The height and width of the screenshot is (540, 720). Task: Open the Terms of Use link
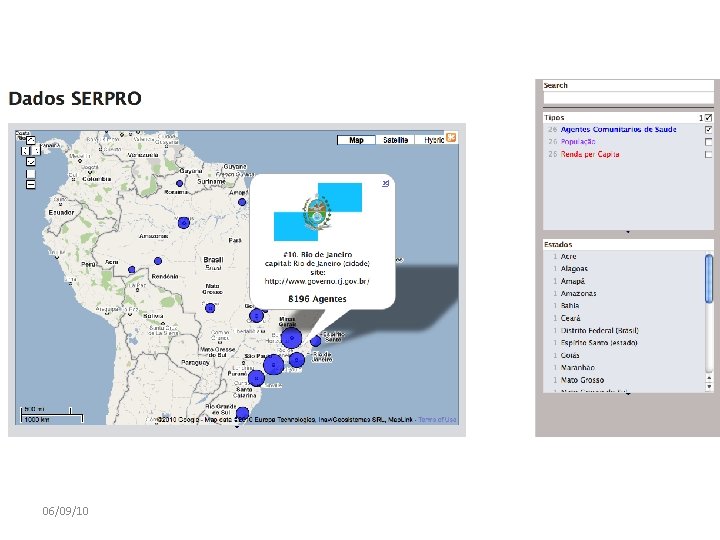pos(437,419)
